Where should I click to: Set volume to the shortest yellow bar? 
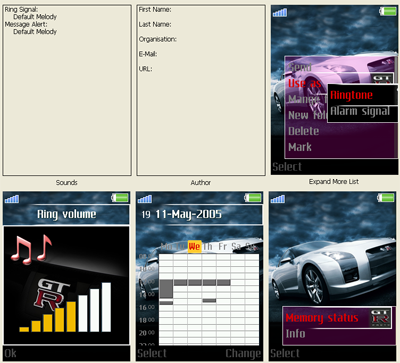click(x=24, y=329)
